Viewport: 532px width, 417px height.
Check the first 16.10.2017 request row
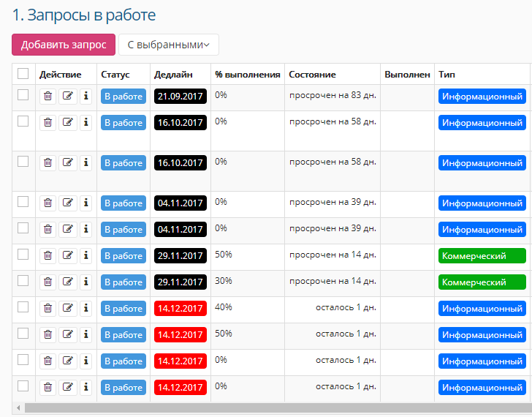[x=23, y=121]
